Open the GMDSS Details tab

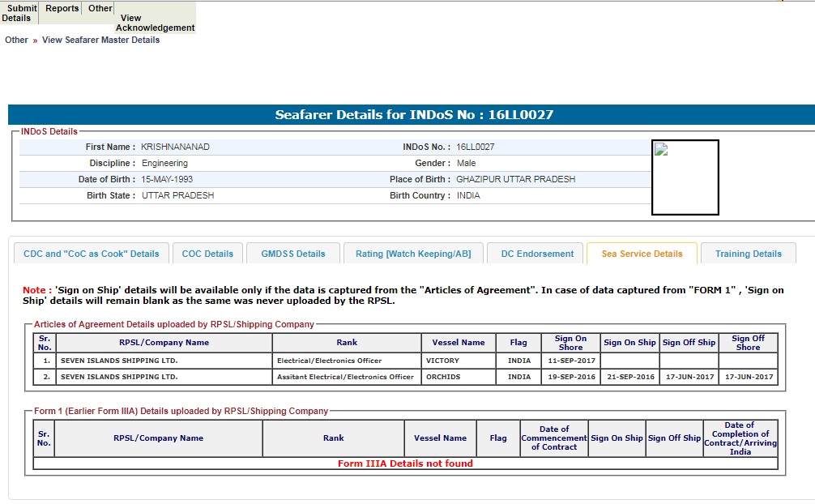(292, 254)
